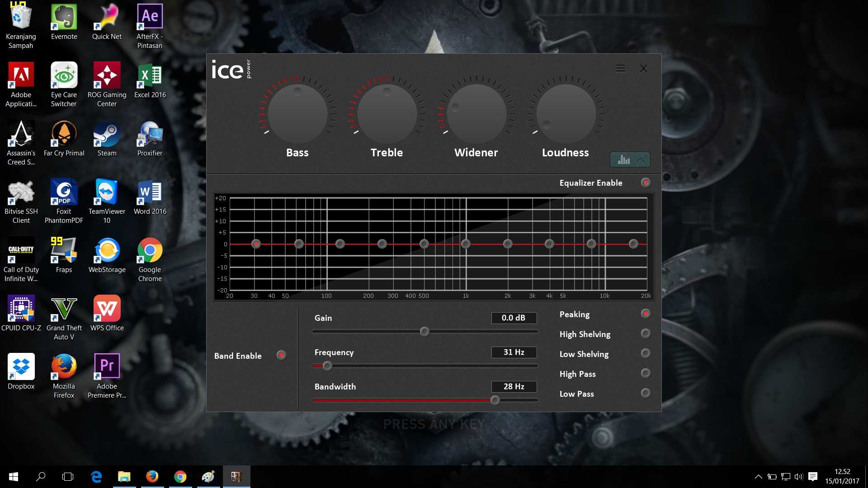
Task: Click the Frequency label tab area
Action: tap(334, 352)
